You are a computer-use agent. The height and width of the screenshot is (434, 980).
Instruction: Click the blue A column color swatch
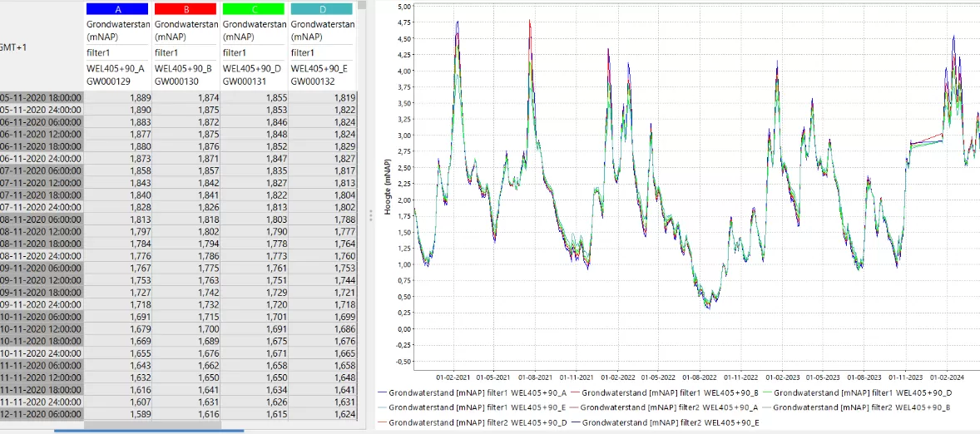click(117, 9)
